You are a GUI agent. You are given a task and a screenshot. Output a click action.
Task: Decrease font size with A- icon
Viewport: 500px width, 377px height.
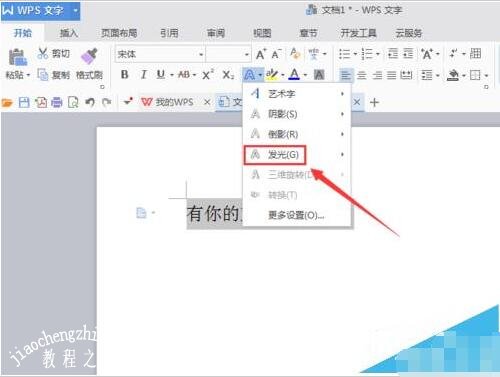click(276, 54)
